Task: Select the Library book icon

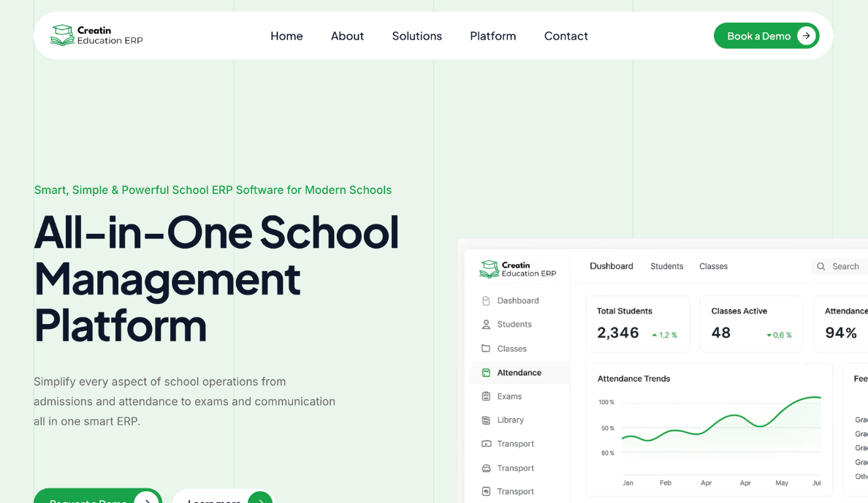Action: (x=486, y=420)
